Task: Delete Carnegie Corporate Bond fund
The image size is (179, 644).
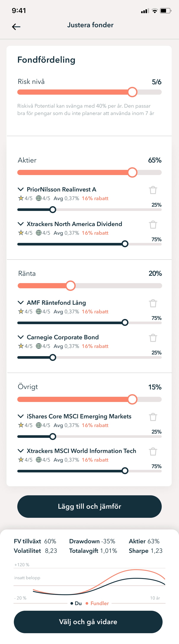Action: click(153, 338)
